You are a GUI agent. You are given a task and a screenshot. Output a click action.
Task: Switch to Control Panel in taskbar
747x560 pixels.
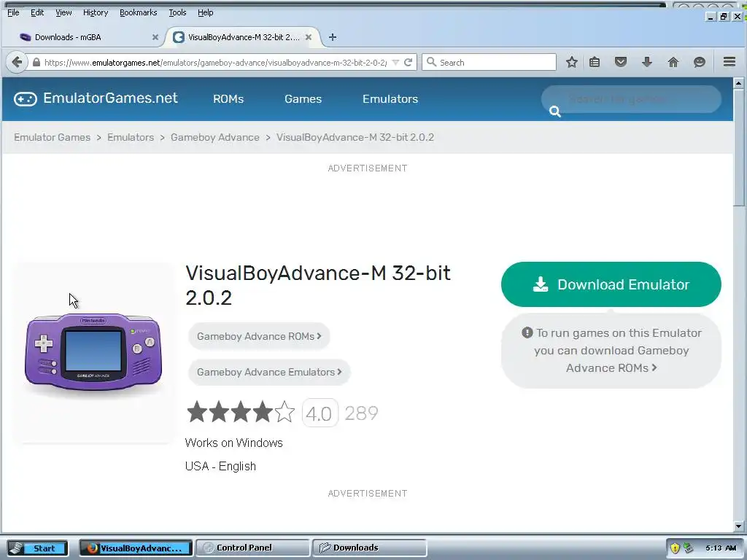point(252,548)
